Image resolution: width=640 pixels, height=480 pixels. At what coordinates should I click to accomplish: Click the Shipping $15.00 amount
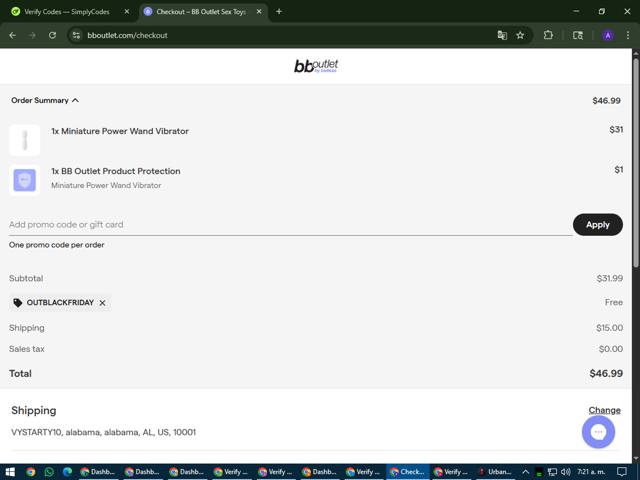point(609,328)
